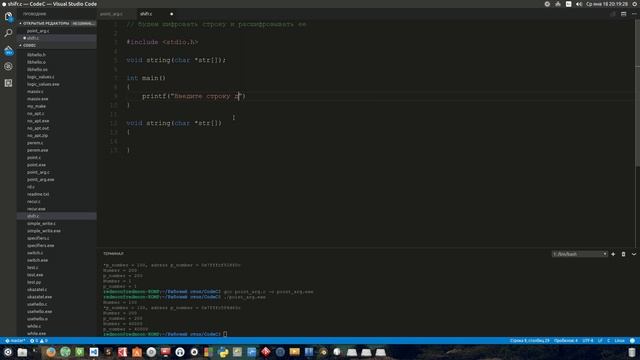Image resolution: width=640 pixels, height=360 pixels.
Task: Open the terminal shell selector dropdown
Action: click(580, 254)
